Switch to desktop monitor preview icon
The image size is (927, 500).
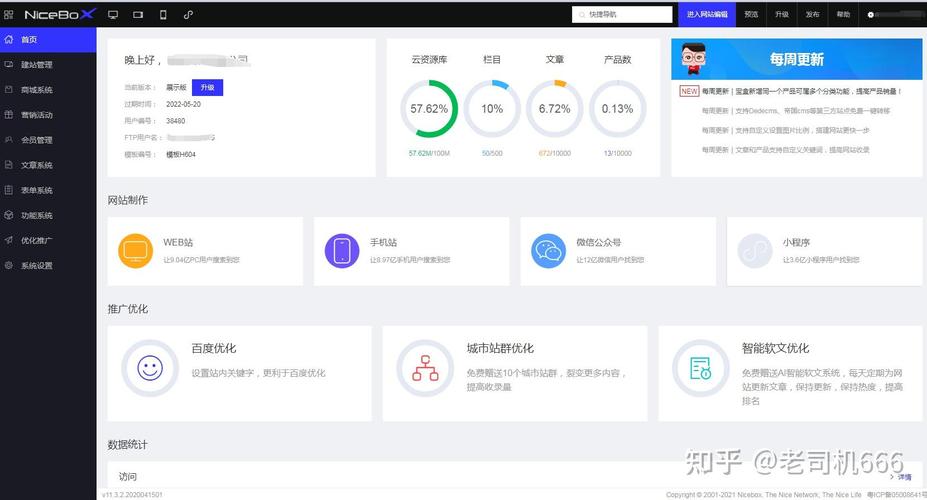coord(113,15)
